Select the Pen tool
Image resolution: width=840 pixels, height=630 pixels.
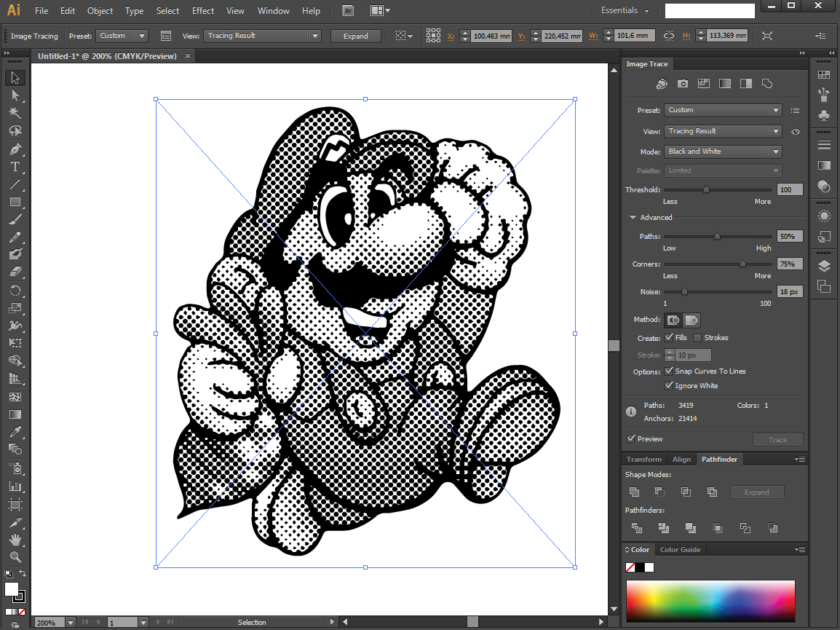click(x=15, y=149)
